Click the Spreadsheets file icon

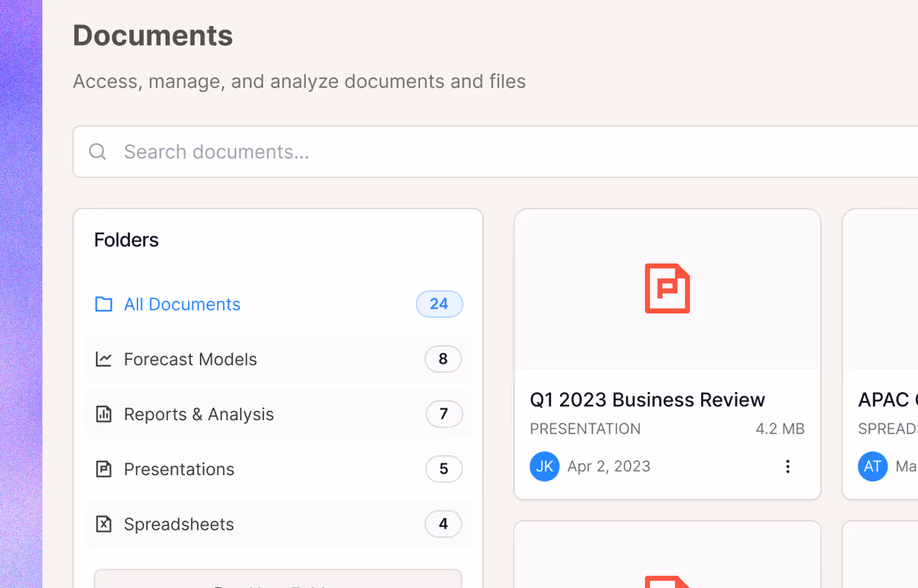pyautogui.click(x=104, y=524)
